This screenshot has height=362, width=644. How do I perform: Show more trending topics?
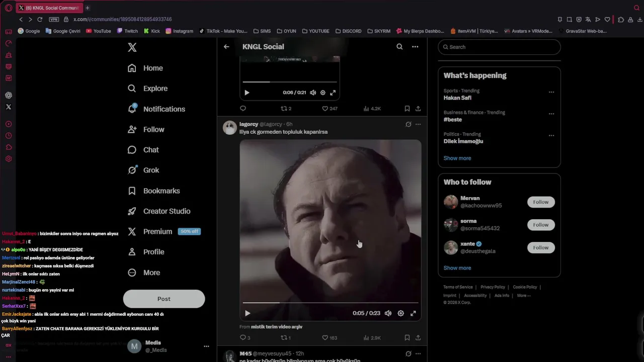click(x=457, y=158)
